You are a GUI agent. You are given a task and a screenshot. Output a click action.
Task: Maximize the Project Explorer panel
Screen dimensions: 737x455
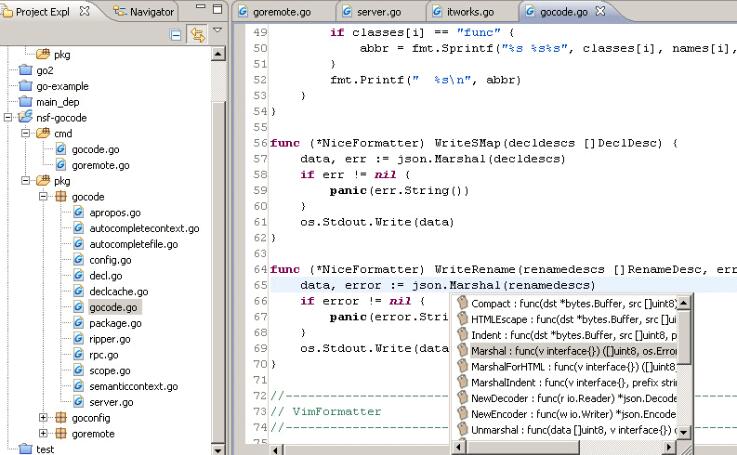[x=217, y=8]
